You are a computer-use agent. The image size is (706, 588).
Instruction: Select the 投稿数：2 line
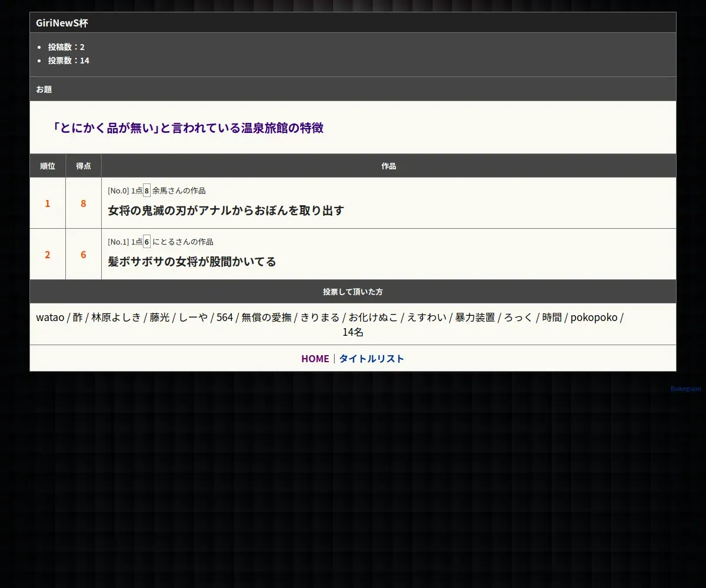[66, 47]
